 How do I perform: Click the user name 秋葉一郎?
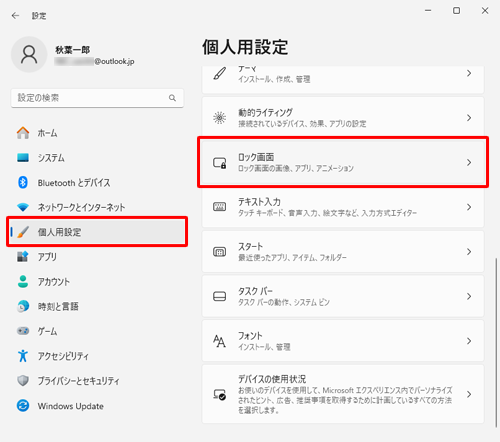[x=72, y=50]
